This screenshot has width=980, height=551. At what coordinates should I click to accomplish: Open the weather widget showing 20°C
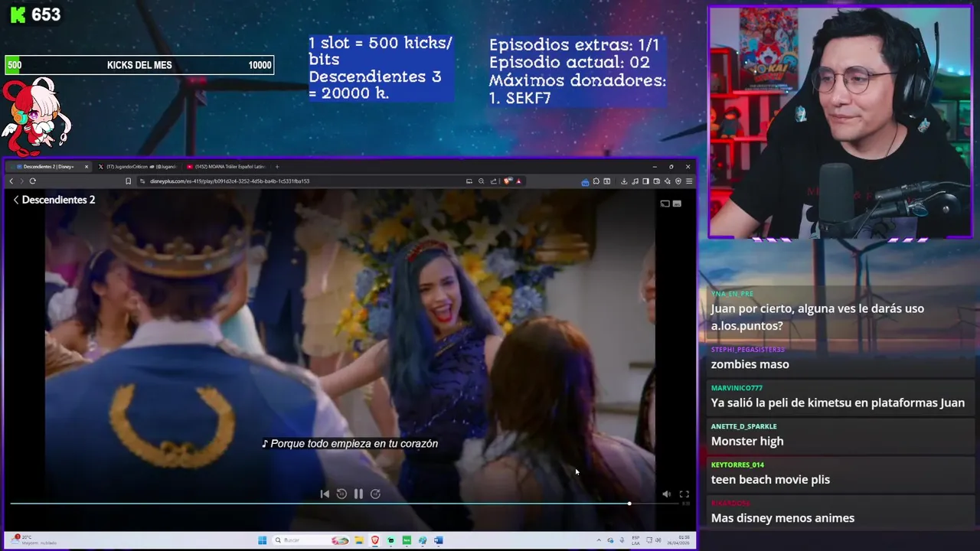pos(32,540)
